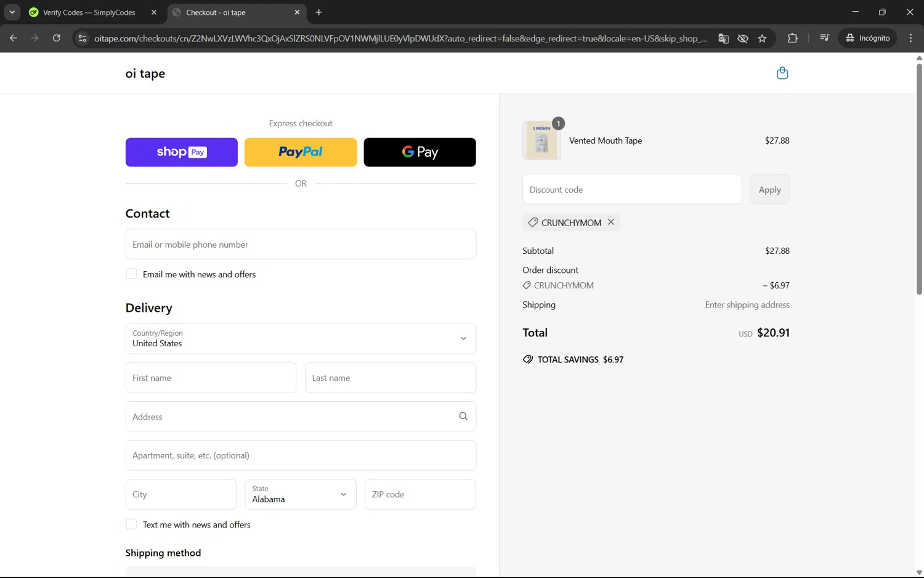Open the Country/Region dropdown
This screenshot has width=924, height=578.
(x=301, y=338)
